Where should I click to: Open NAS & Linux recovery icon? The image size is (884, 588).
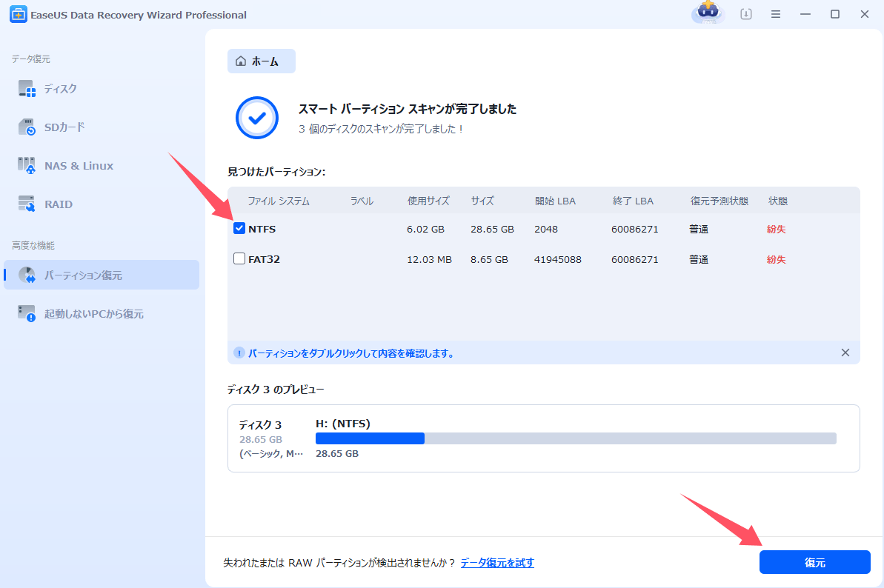27,166
